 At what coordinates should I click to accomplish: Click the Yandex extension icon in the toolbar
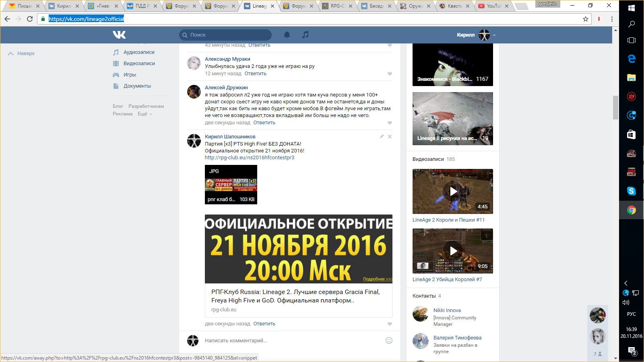pyautogui.click(x=599, y=19)
